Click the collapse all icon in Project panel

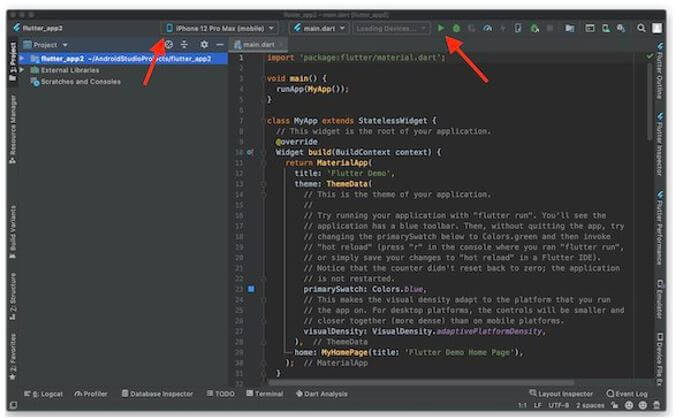[x=185, y=45]
